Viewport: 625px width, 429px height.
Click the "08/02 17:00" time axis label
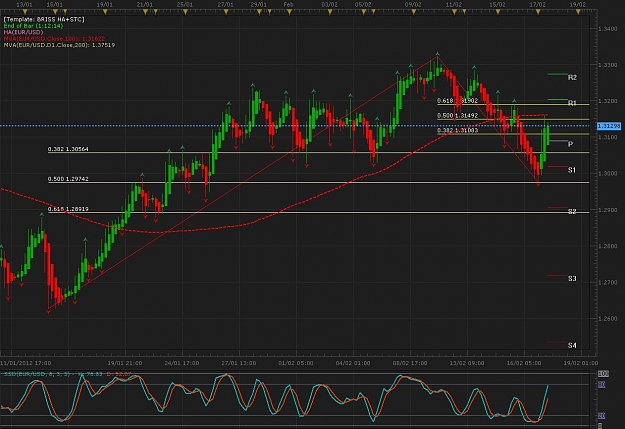(410, 363)
